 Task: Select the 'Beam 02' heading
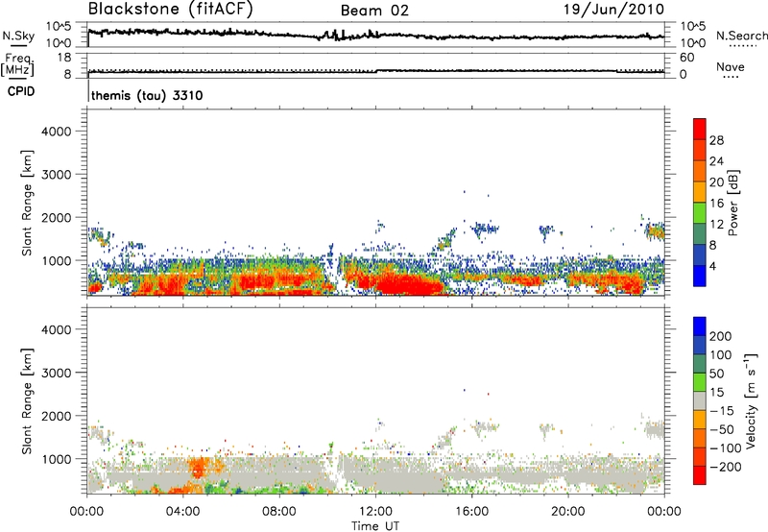click(374, 11)
